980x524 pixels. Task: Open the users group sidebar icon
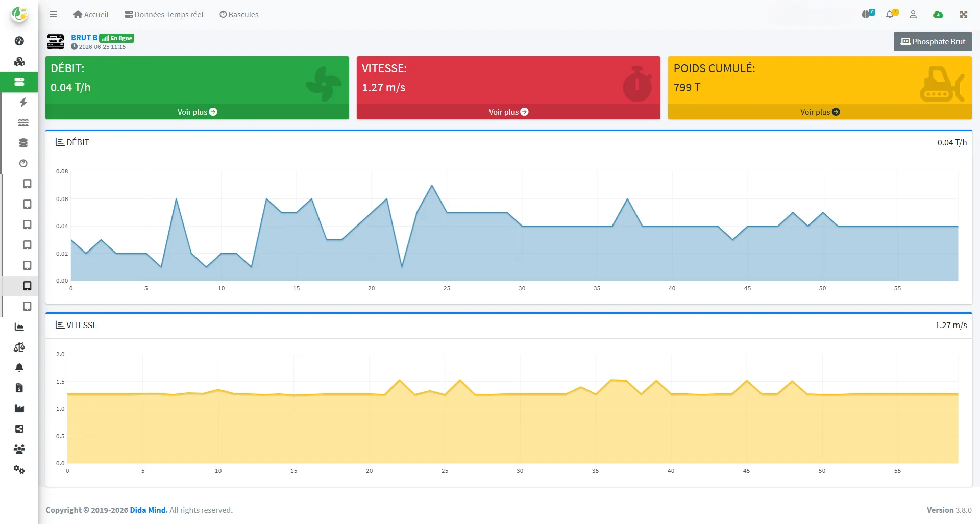[19, 449]
